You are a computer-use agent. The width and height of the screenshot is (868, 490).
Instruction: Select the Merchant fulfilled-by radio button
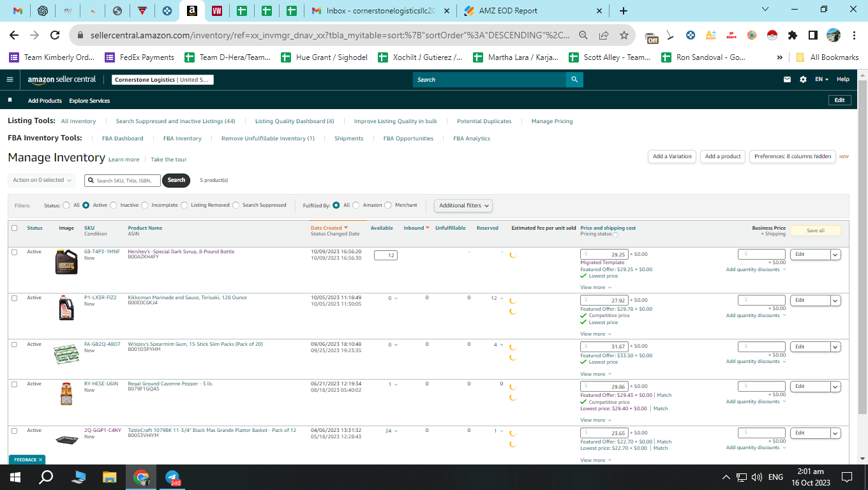click(388, 205)
